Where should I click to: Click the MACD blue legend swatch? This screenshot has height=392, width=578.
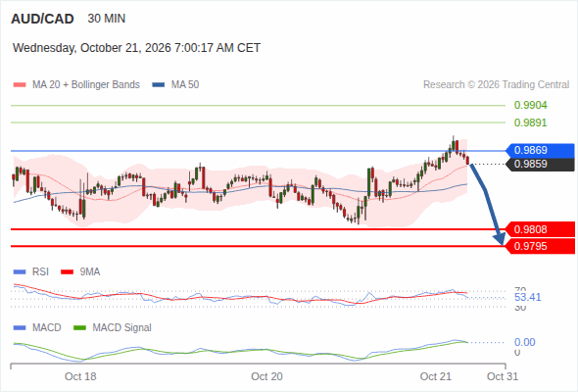[x=20, y=328]
